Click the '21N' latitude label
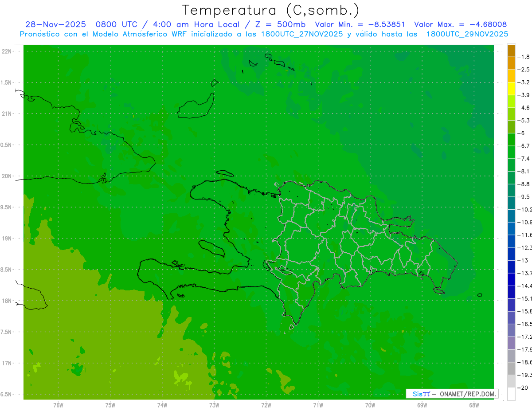 (x=7, y=114)
